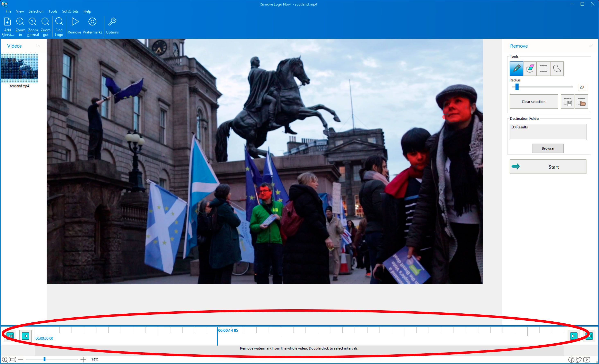The height and width of the screenshot is (364, 599).
Task: Select the eraser tool
Action: click(529, 69)
